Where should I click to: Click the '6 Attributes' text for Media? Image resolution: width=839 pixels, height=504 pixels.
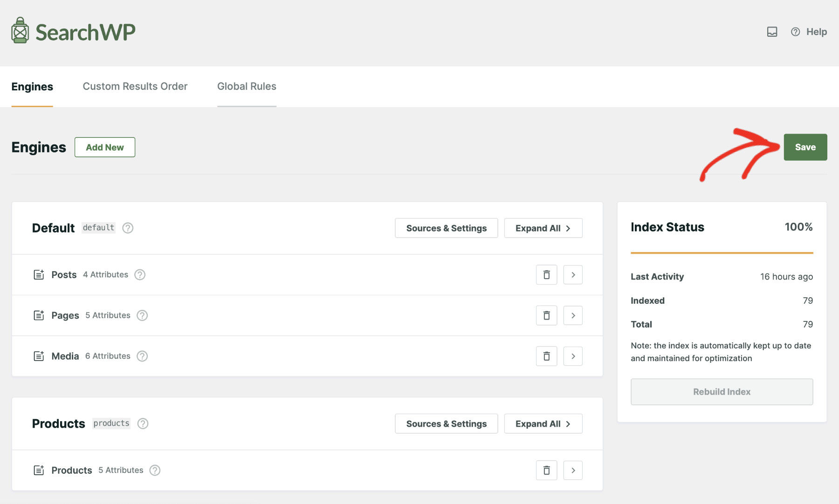[x=108, y=356]
